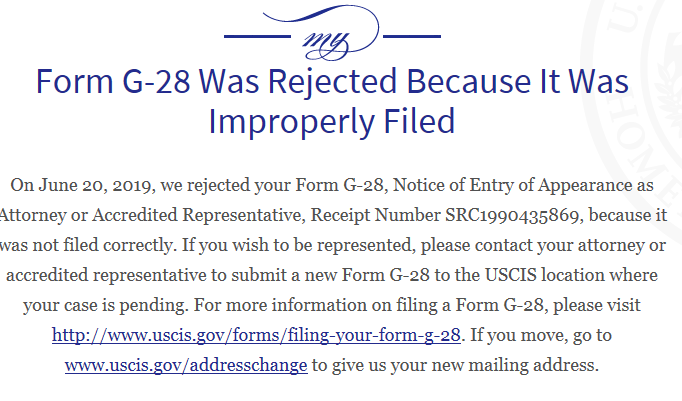Viewport: 682px width, 401px height.
Task: Click the 'If you move, go to' text
Action: [541, 335]
